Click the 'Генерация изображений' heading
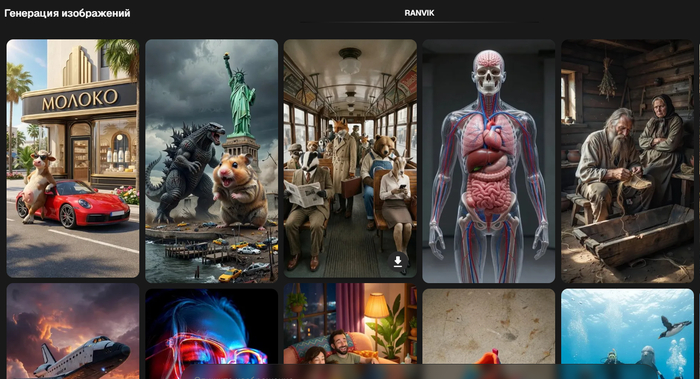 point(67,13)
